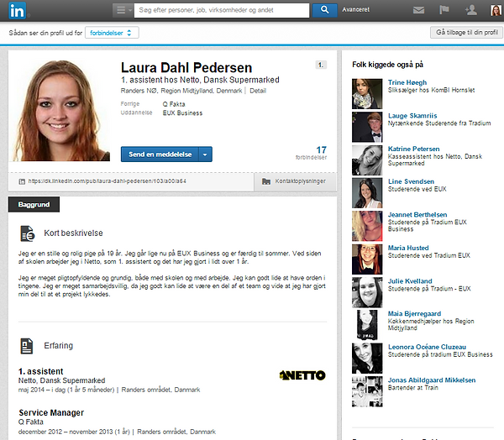This screenshot has height=440, width=504.
Task: Click Maria Husted's photo thumbnail
Action: (367, 259)
